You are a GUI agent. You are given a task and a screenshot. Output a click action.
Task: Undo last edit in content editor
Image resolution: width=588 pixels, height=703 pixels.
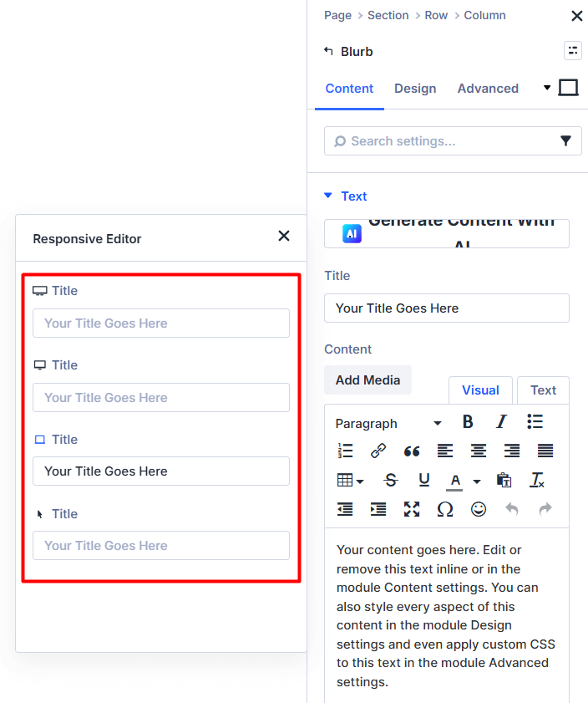point(512,509)
